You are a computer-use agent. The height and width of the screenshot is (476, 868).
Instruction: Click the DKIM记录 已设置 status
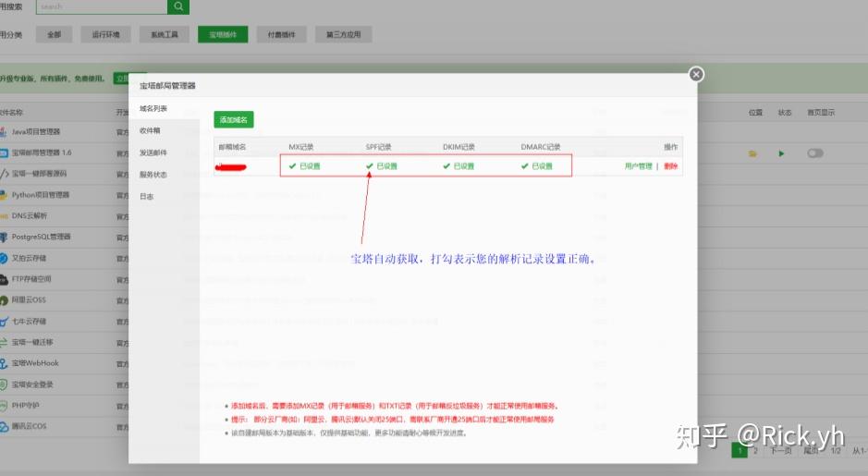click(x=458, y=166)
